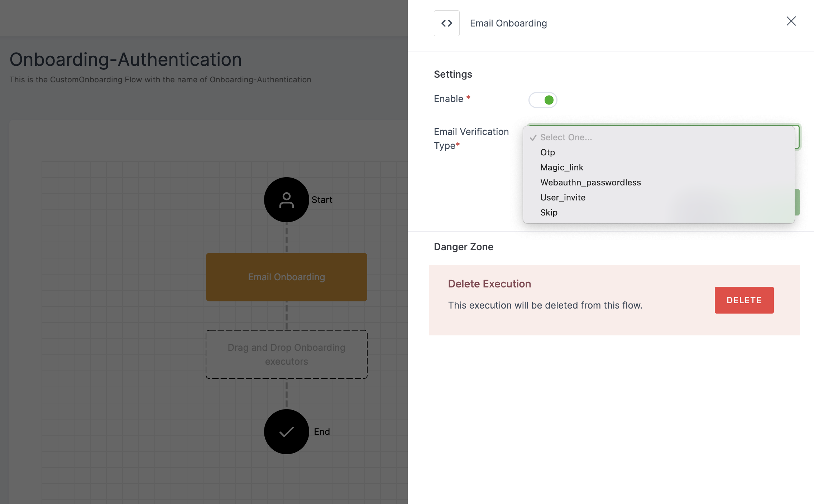The height and width of the screenshot is (504, 814).
Task: Click the End checkmark node
Action: click(286, 432)
